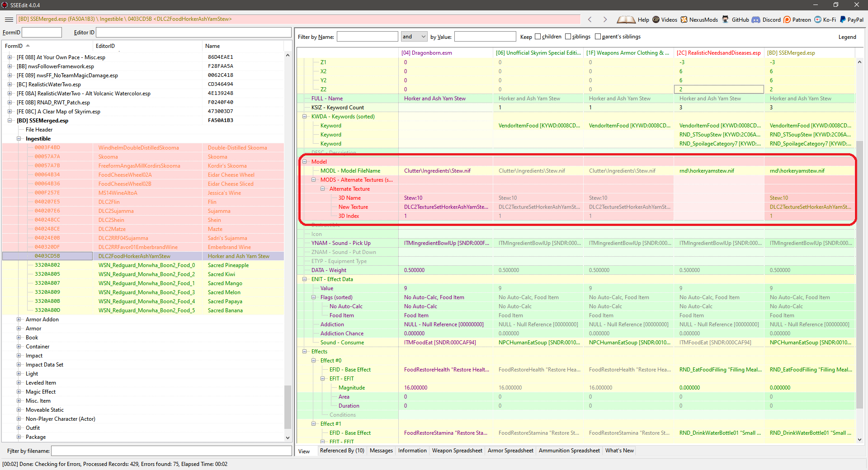Click the Legend link
Screen dimensions: 868x470
point(848,37)
